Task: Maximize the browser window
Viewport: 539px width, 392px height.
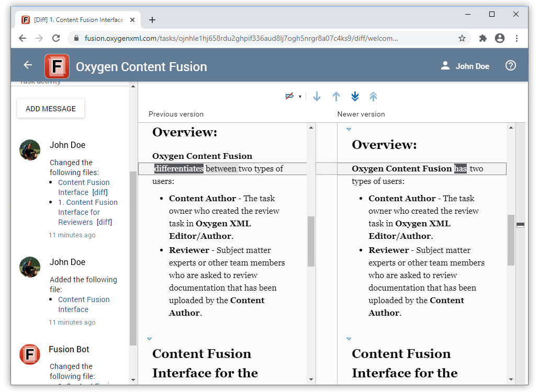Action: (492, 14)
